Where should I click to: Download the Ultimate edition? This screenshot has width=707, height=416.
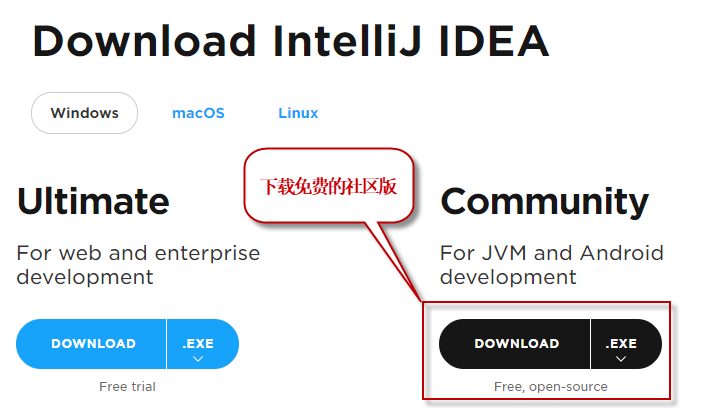click(x=91, y=344)
